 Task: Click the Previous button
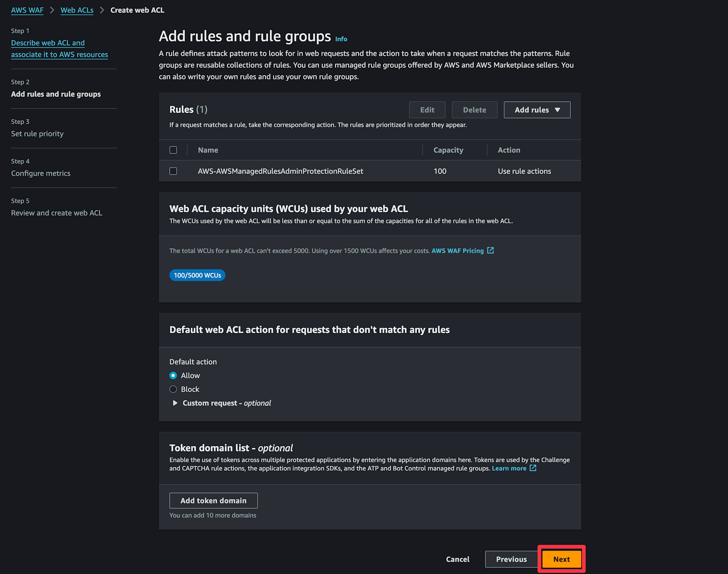tap(511, 559)
